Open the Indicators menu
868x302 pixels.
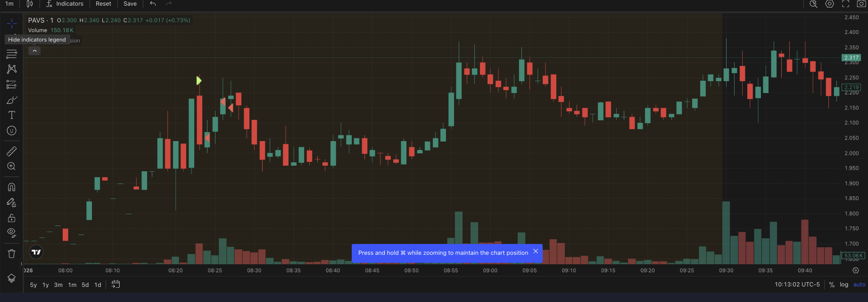[65, 4]
